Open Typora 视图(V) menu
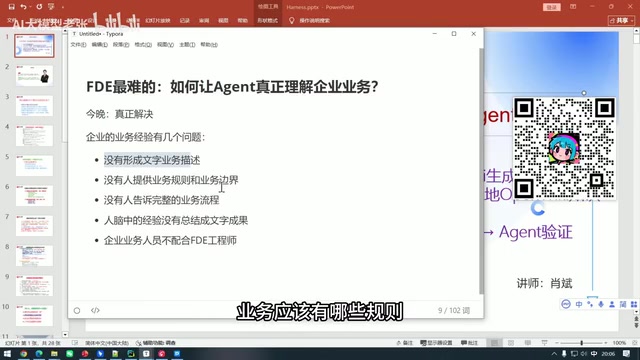The image size is (640, 360). 165,44
